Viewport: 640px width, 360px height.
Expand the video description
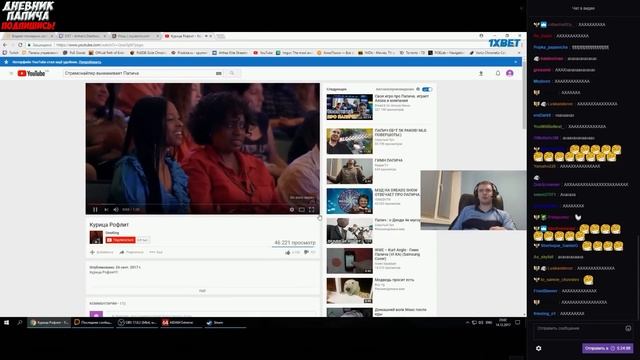(202, 291)
